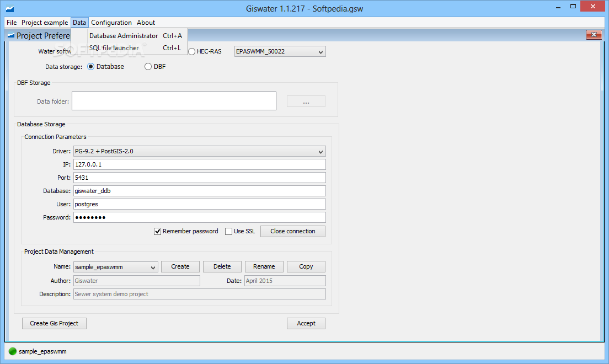The width and height of the screenshot is (609, 364).
Task: Close the Data menu via its title
Action: (79, 23)
